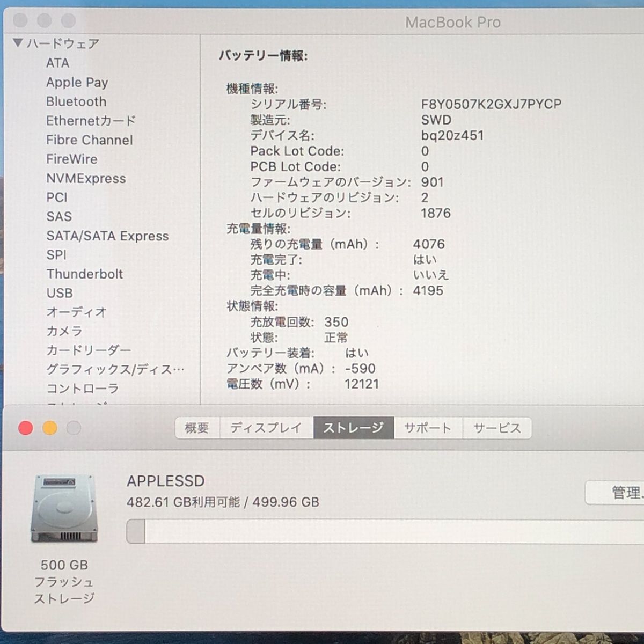The width and height of the screenshot is (644, 644).
Task: Click the 482.61 GB利用可能 text
Action: pos(183,502)
